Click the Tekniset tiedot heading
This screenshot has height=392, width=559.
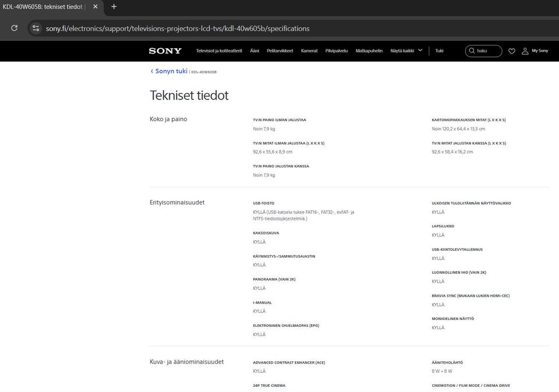[189, 95]
